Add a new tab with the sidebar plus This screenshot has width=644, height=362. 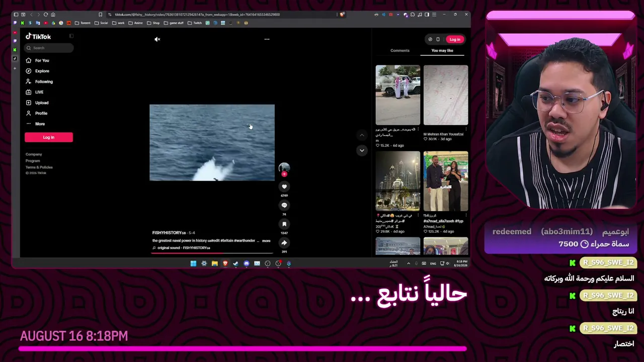click(x=15, y=68)
